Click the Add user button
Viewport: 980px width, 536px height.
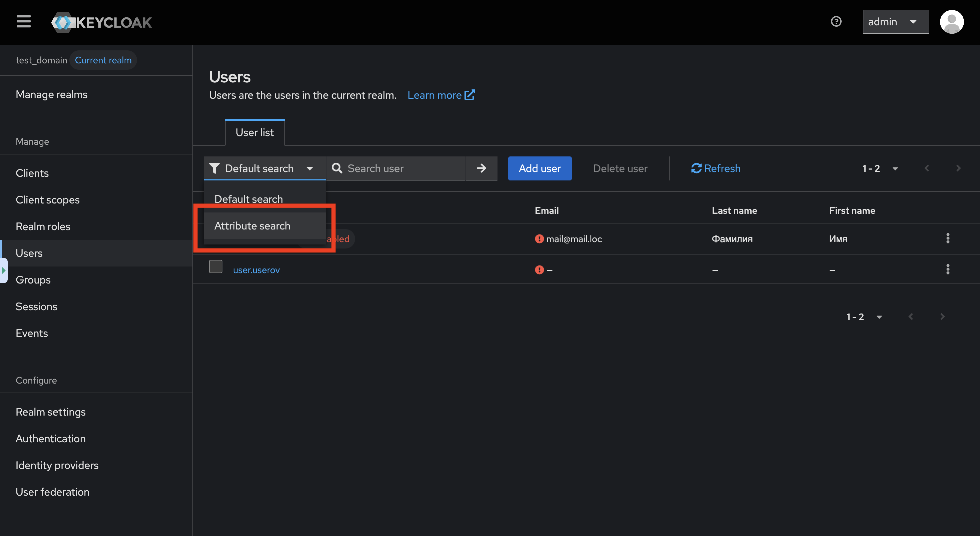point(540,168)
